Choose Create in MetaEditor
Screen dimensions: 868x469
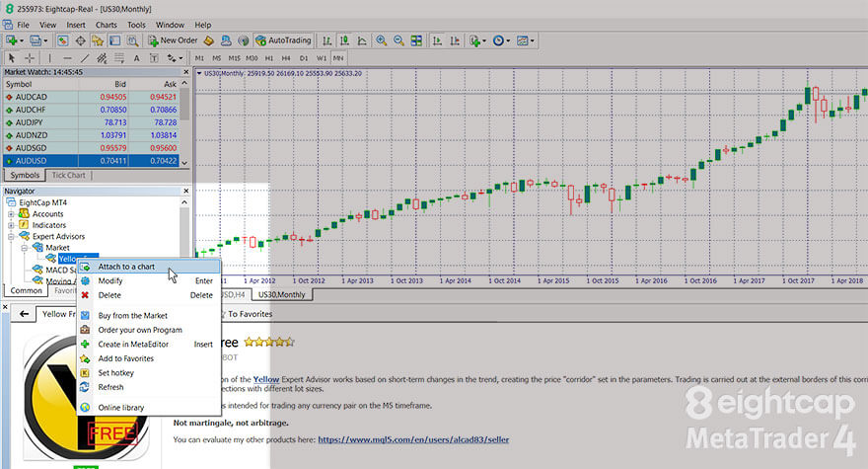point(149,345)
